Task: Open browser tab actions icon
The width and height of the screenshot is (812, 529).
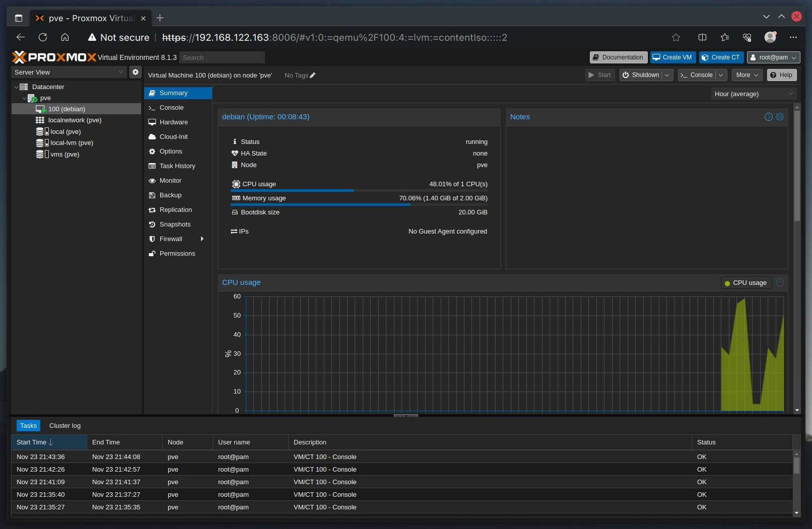Action: coord(19,18)
